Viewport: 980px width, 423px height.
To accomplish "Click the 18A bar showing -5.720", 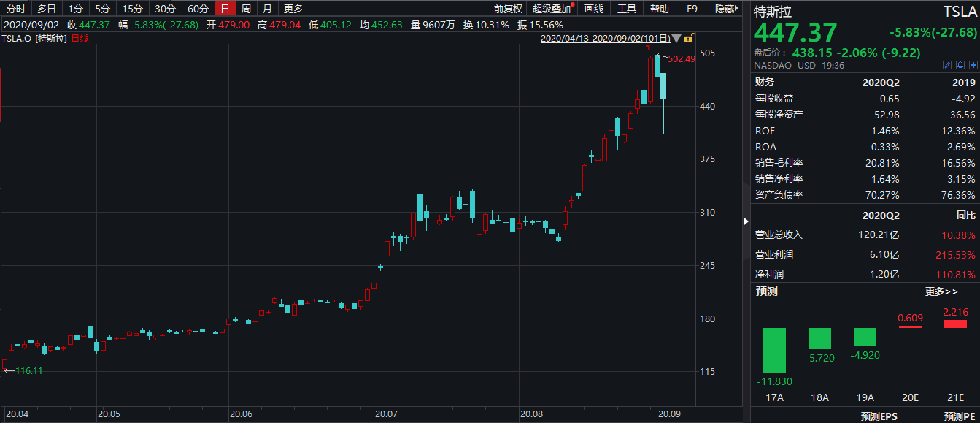I will point(819,338).
